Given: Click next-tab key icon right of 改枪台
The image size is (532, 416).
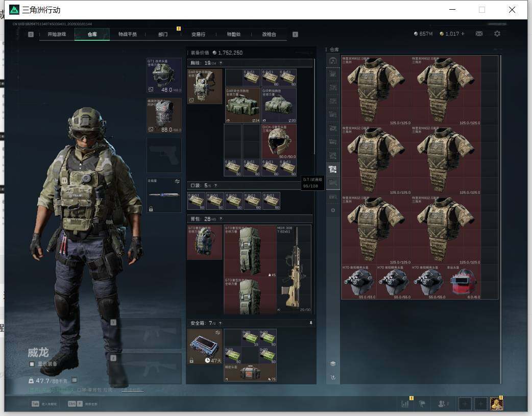Looking at the screenshot, I should (295, 34).
